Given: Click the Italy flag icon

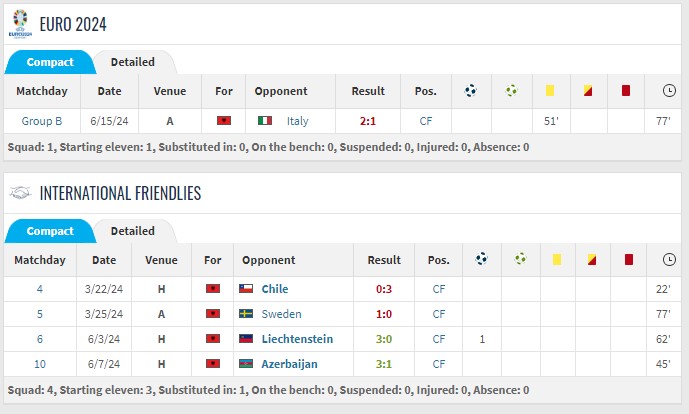Looking at the screenshot, I should click(265, 120).
